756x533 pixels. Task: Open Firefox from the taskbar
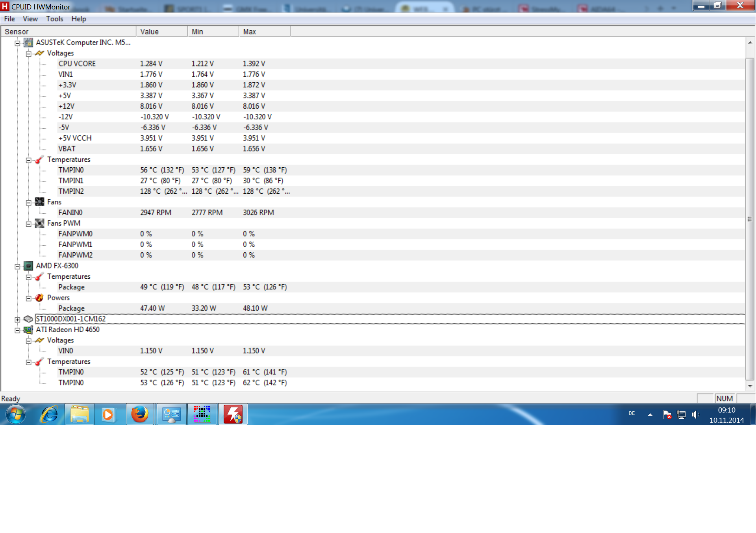(140, 414)
